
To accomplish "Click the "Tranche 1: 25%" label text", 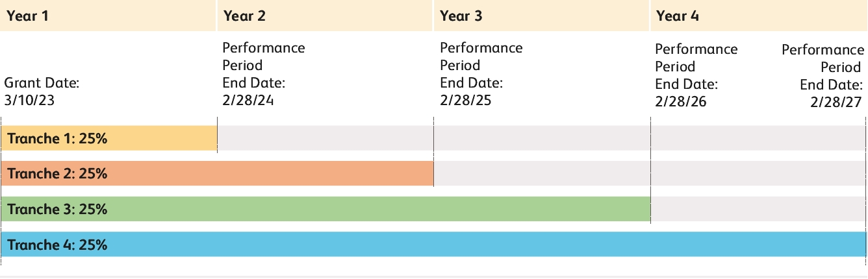I will pyautogui.click(x=57, y=139).
